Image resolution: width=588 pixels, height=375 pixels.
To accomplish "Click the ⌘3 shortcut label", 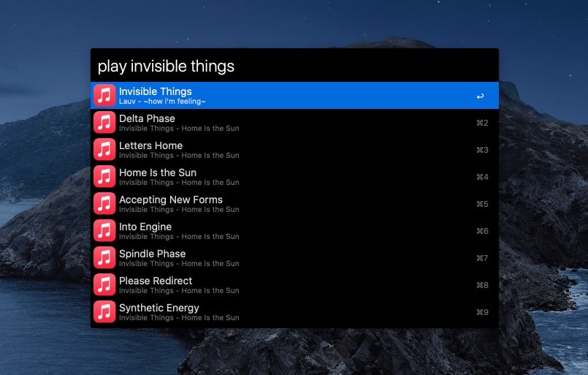I will pos(482,150).
